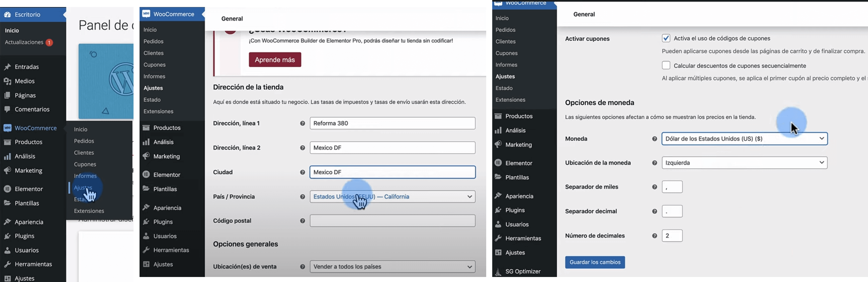Click the WordPress logo welcome banner thumbnail

[x=106, y=81]
